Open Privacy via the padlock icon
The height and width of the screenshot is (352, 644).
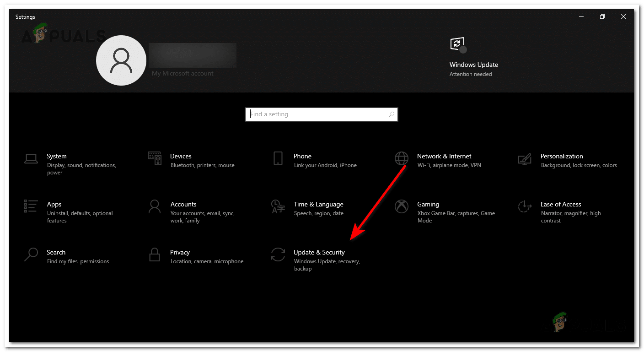(154, 254)
